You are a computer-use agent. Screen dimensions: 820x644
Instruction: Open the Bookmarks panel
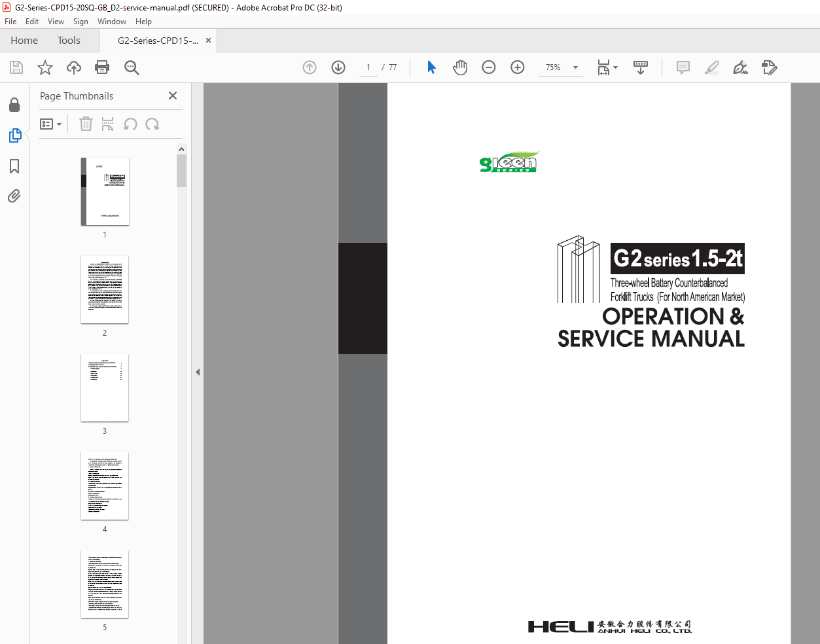[14, 166]
